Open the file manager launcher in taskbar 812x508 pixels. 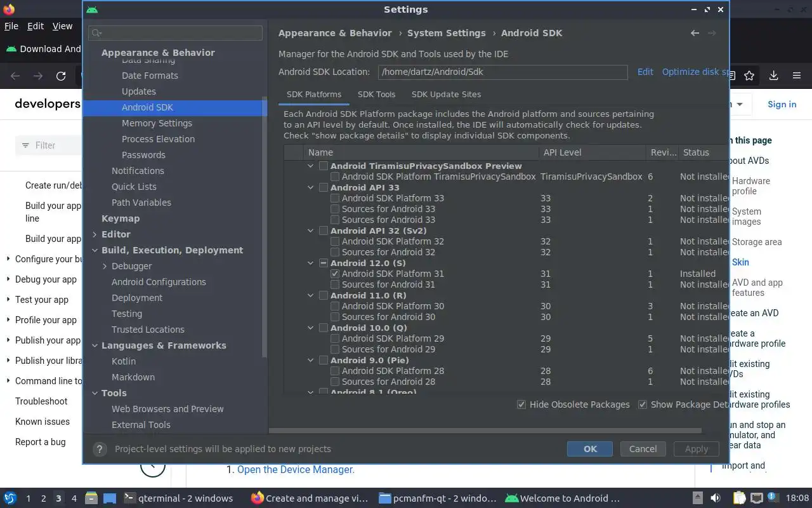[91, 498]
